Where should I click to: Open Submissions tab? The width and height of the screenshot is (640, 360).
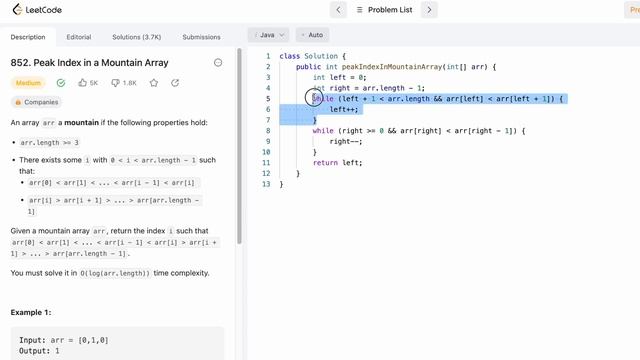pyautogui.click(x=201, y=37)
